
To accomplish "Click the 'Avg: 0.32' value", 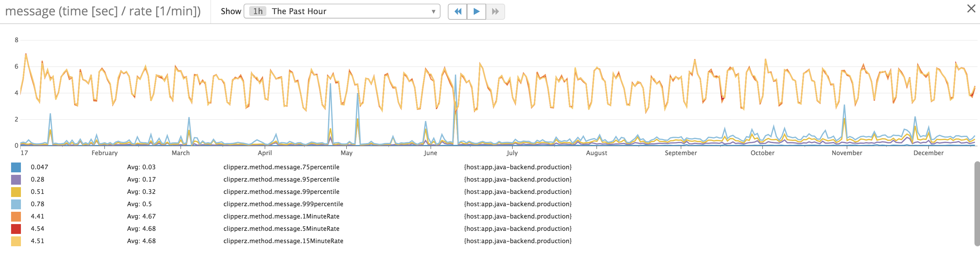I will (141, 192).
